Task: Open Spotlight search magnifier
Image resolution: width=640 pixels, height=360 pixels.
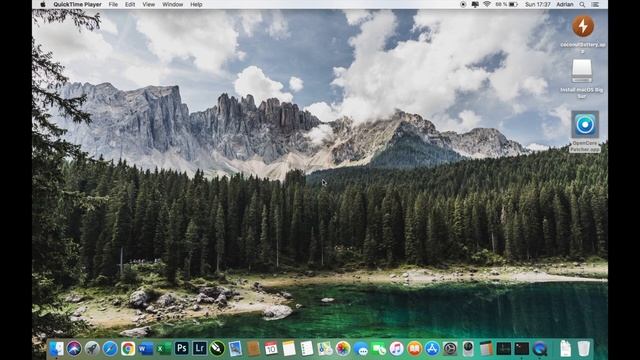Action: [x=582, y=4]
